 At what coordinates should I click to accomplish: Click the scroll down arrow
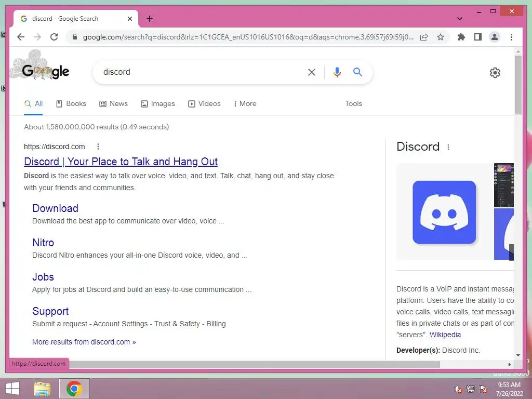point(518,355)
